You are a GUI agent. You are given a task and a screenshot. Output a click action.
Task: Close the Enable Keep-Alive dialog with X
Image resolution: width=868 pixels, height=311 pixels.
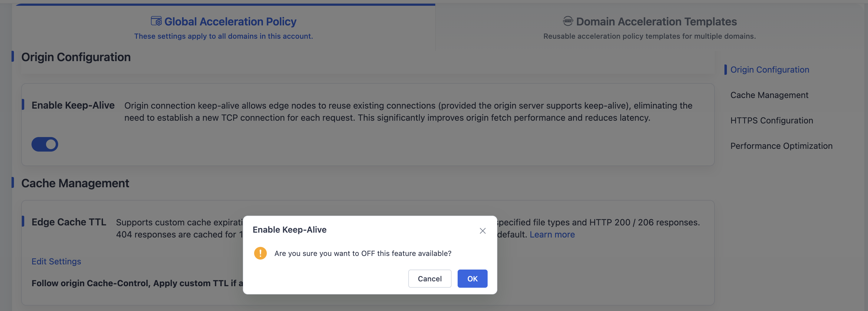coord(482,231)
